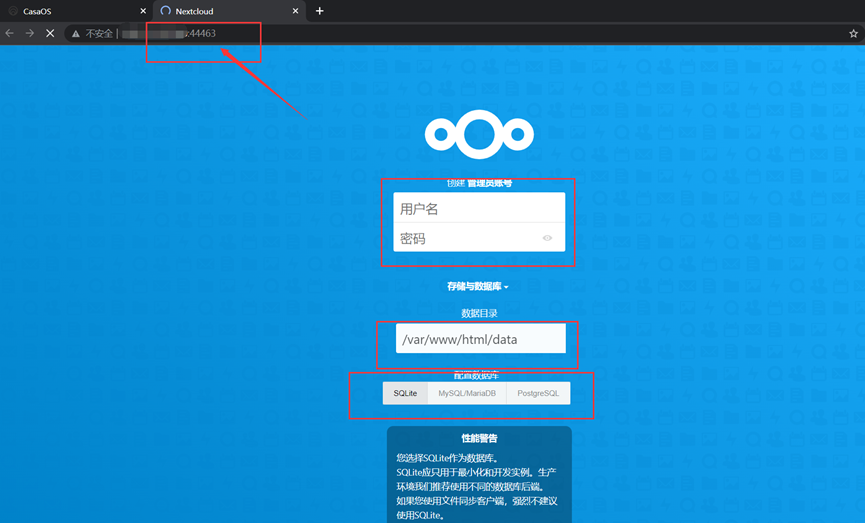865x523 pixels.
Task: Collapse the 存储与数据库 section
Action: 478,286
